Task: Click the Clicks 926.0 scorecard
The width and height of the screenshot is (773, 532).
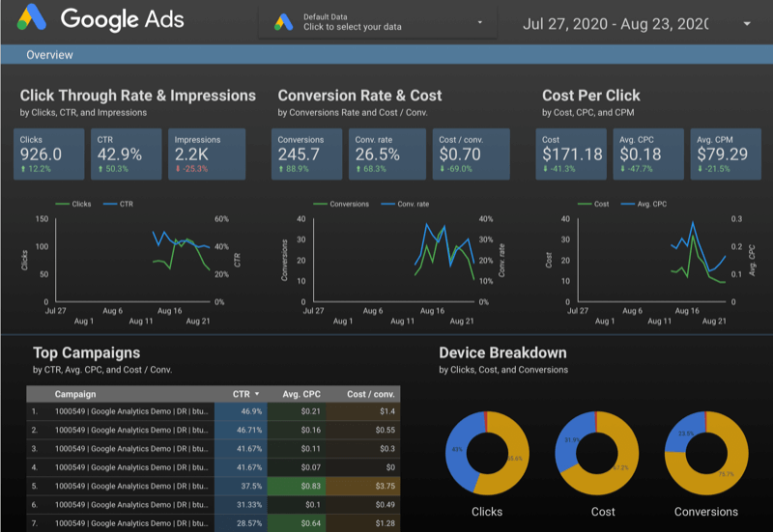Action: click(x=49, y=154)
